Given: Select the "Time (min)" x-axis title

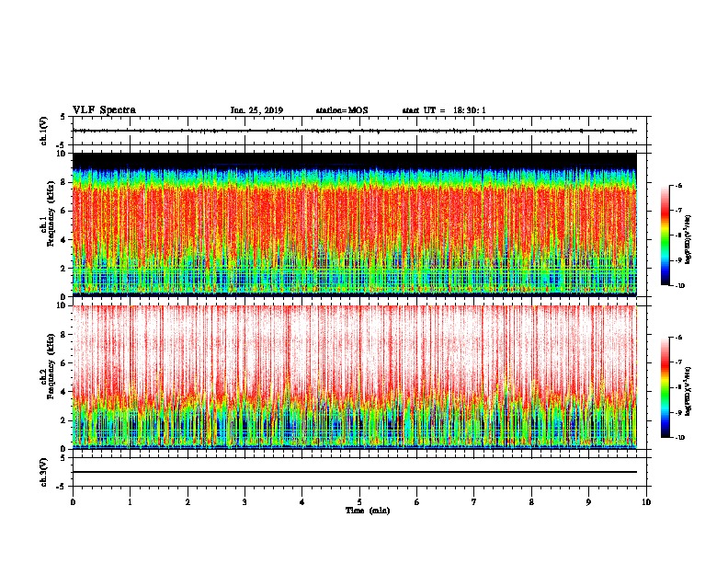Looking at the screenshot, I should 368,511.
